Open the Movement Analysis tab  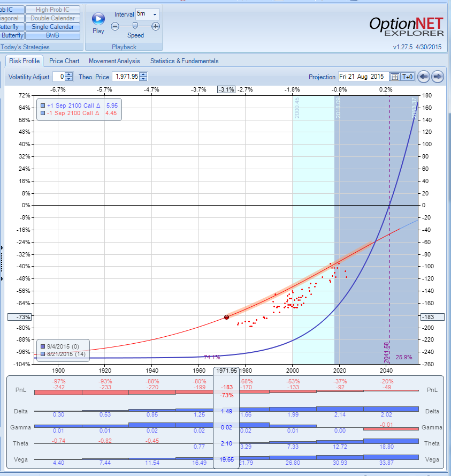[114, 61]
